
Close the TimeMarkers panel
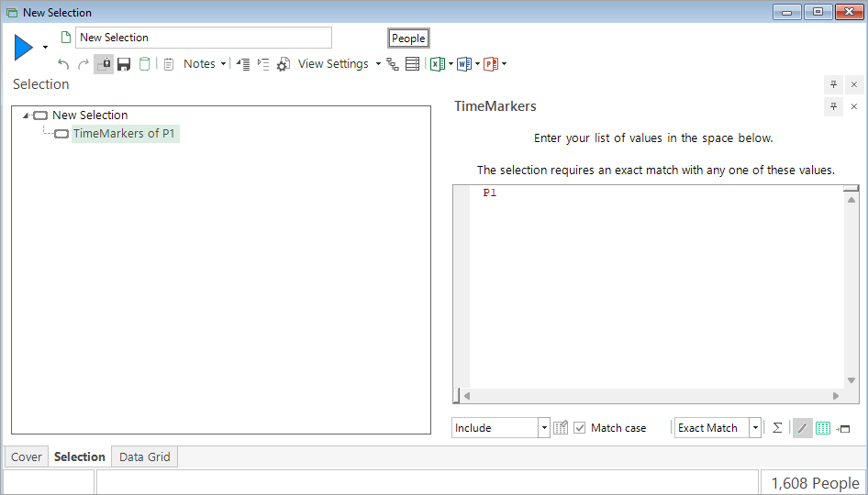coord(854,106)
